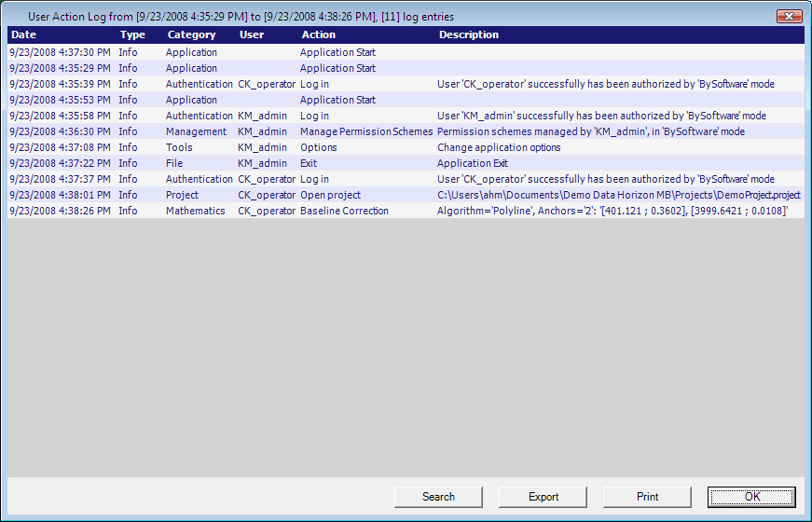This screenshot has width=812, height=522.
Task: Sort by the User column header
Action: click(x=252, y=35)
